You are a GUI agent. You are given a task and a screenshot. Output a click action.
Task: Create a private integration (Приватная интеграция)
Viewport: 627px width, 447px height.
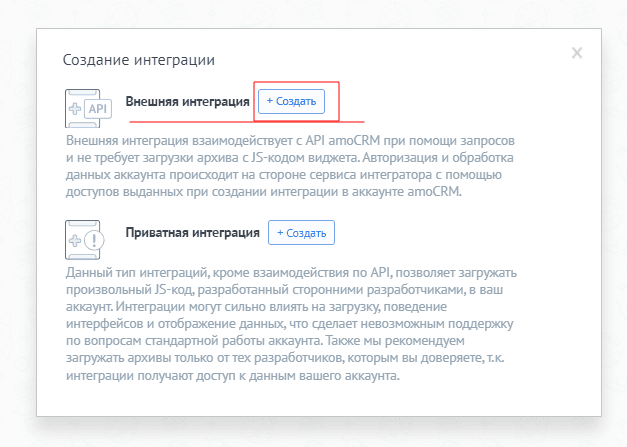(x=302, y=233)
